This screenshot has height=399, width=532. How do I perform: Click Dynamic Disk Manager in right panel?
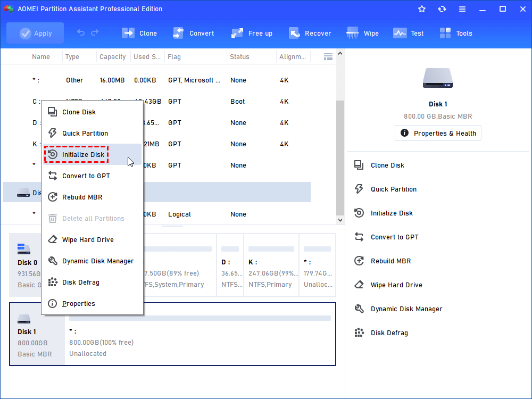[x=398, y=309]
